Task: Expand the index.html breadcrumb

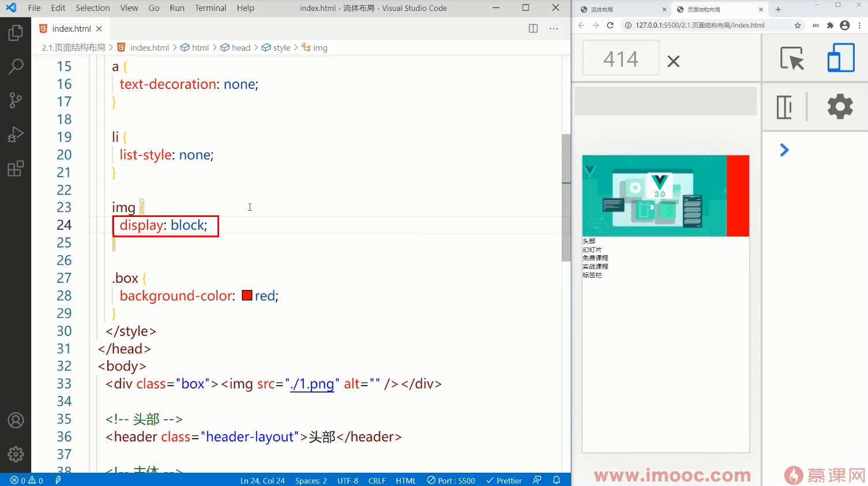Action: tap(144, 48)
